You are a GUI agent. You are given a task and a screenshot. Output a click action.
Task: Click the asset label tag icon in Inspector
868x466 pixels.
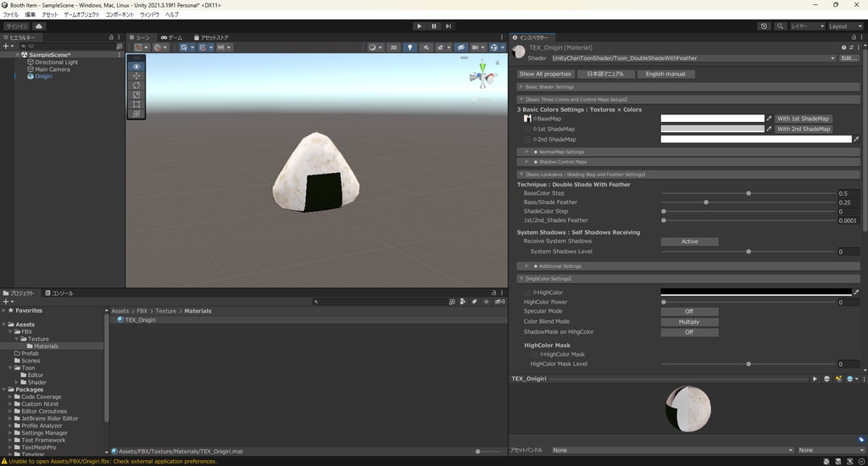pyautogui.click(x=861, y=440)
